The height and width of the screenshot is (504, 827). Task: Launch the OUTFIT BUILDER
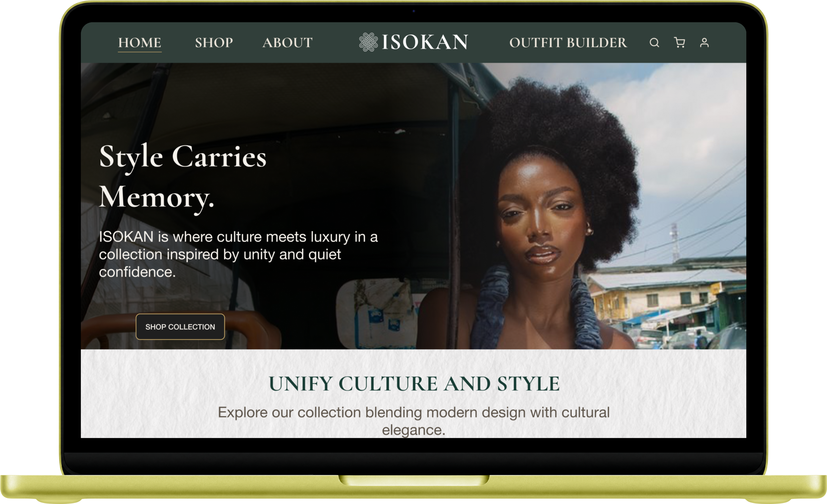(567, 42)
